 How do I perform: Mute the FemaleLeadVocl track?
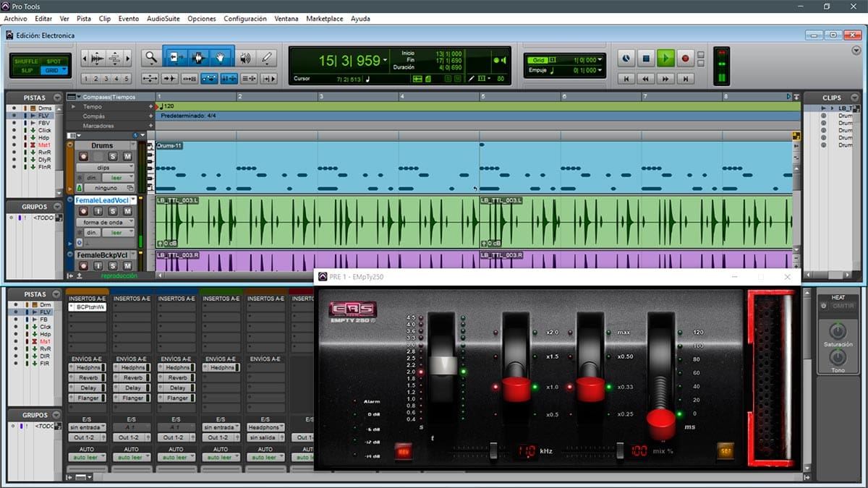pyautogui.click(x=127, y=211)
